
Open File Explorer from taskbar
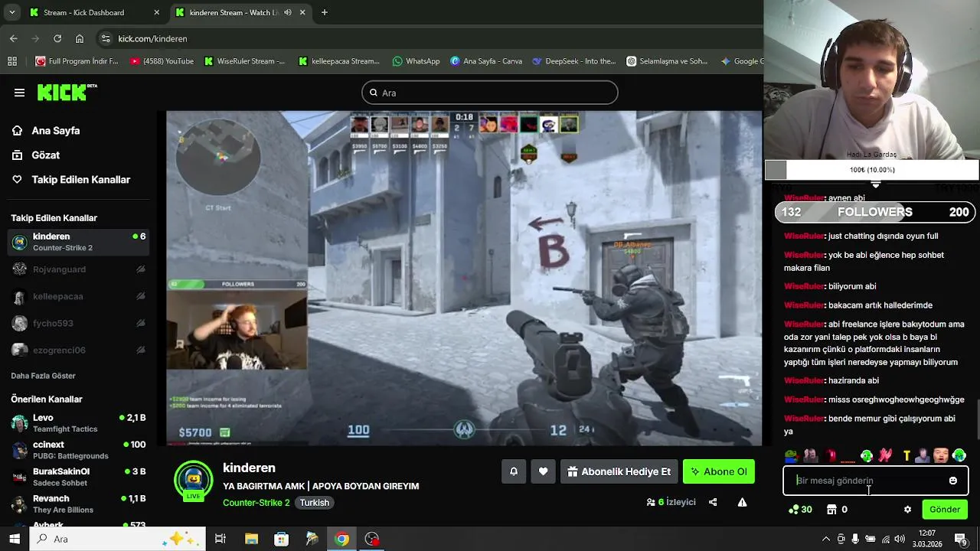coord(251,539)
